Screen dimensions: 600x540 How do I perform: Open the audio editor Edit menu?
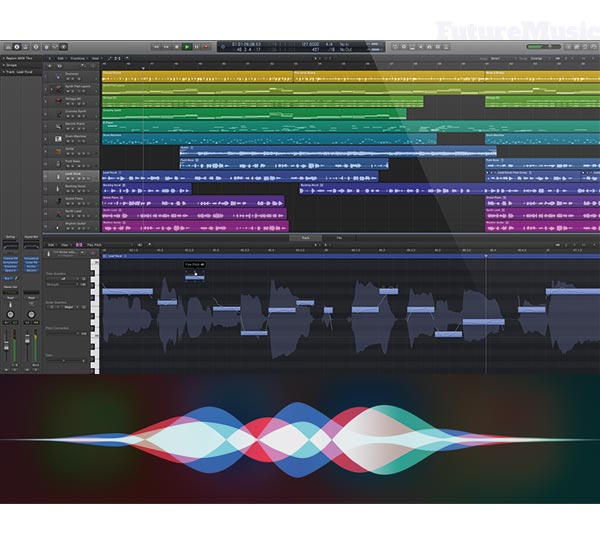51,245
